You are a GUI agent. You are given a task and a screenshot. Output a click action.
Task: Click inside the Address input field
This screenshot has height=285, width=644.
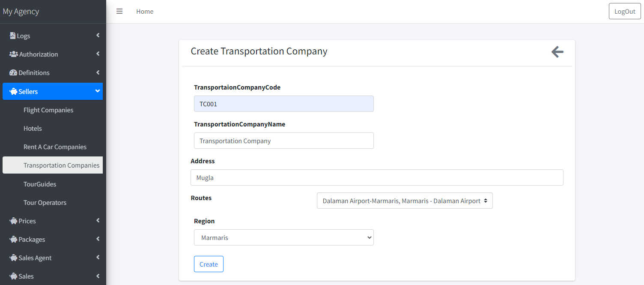click(x=377, y=177)
